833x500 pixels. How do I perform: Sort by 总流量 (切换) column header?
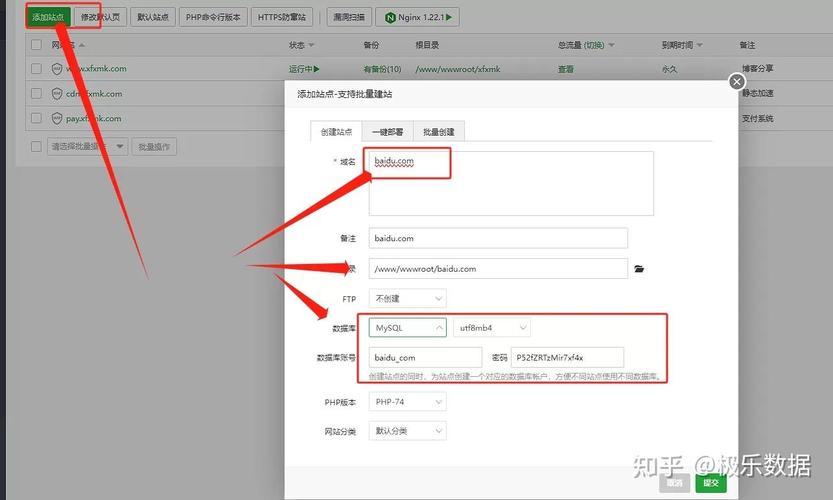[586, 45]
